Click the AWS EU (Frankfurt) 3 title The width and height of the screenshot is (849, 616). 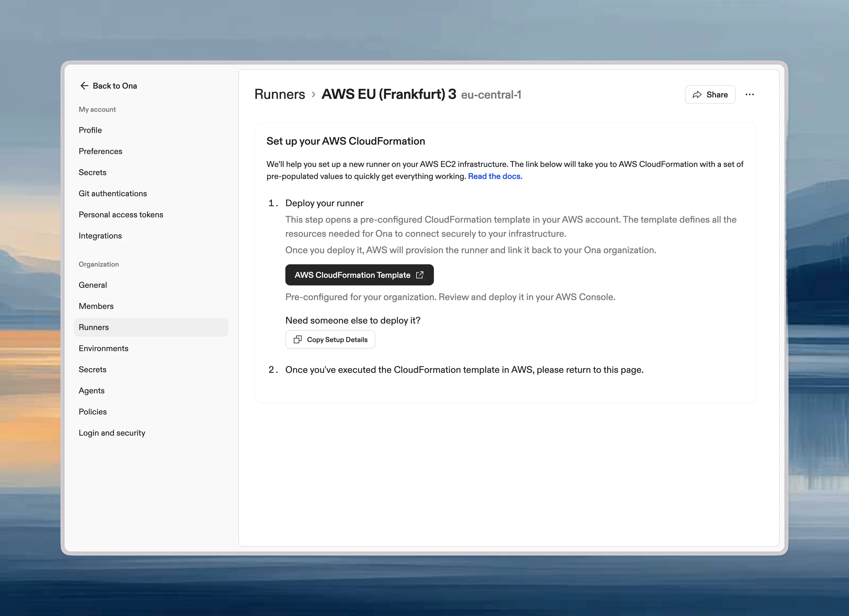coord(389,94)
